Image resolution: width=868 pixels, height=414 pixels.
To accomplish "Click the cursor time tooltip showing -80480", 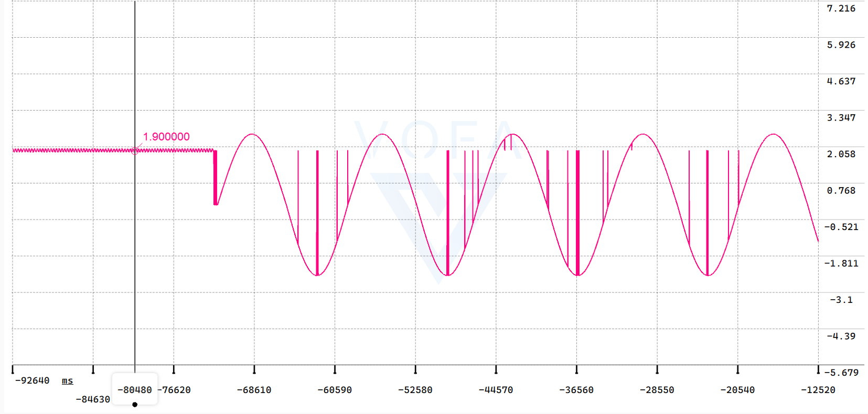I will coord(135,390).
